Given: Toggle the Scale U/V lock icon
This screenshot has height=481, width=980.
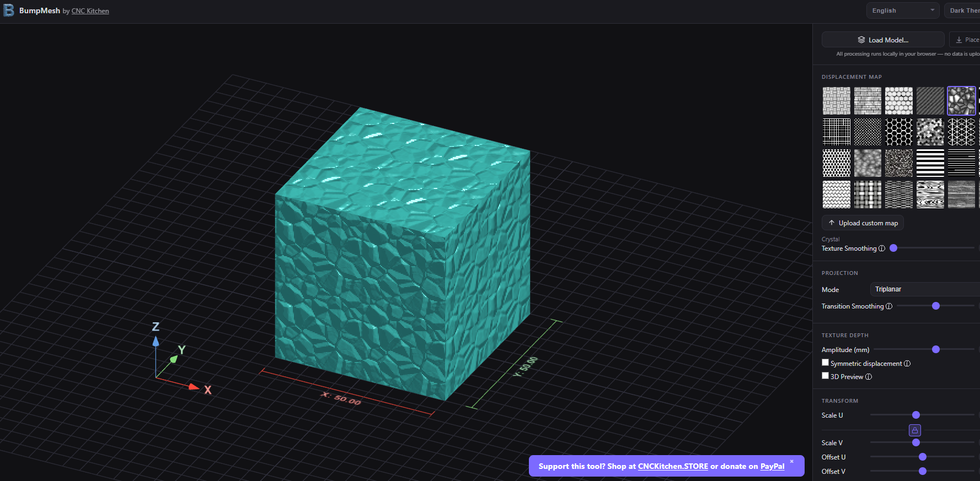Looking at the screenshot, I should [914, 430].
